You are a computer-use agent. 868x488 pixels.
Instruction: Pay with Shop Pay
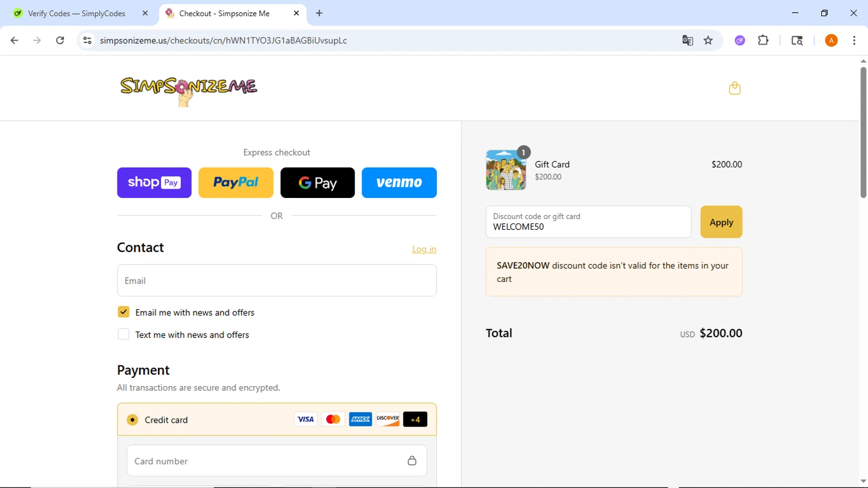point(154,182)
